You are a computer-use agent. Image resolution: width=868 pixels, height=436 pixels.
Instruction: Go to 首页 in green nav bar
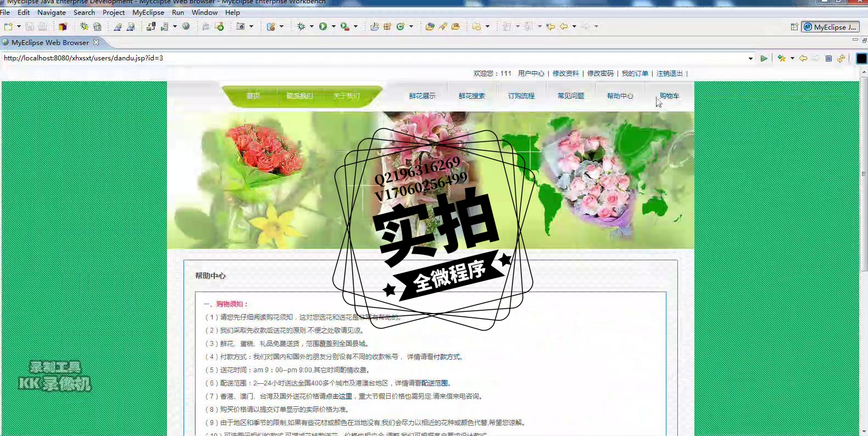click(253, 96)
